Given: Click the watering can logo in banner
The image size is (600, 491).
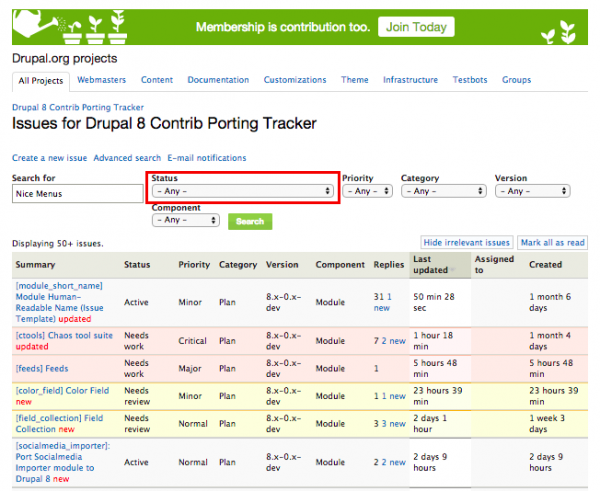Looking at the screenshot, I should 36,23.
